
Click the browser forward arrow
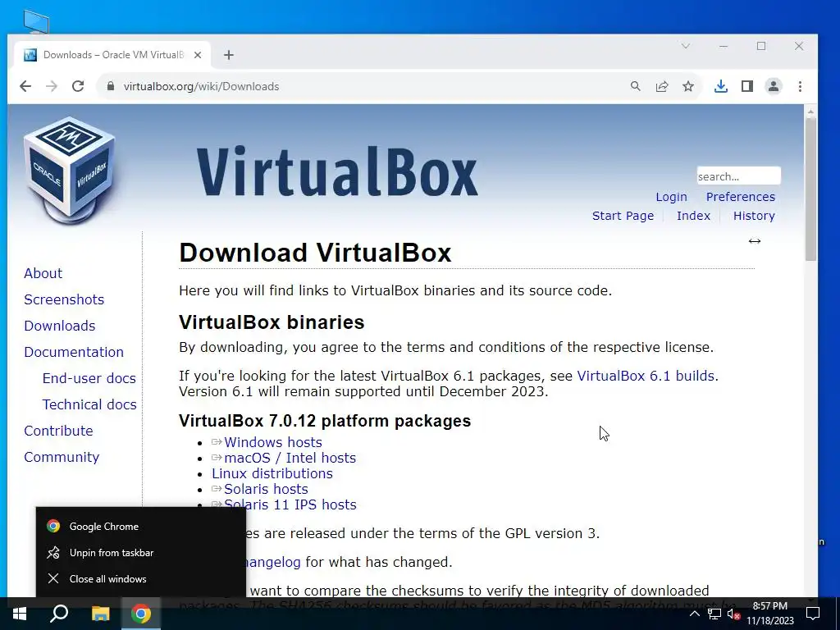(52, 86)
